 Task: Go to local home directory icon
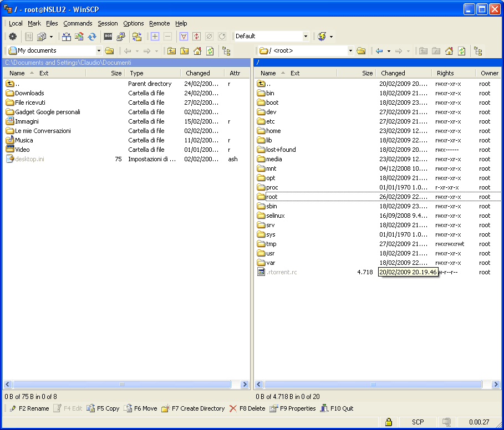[197, 51]
